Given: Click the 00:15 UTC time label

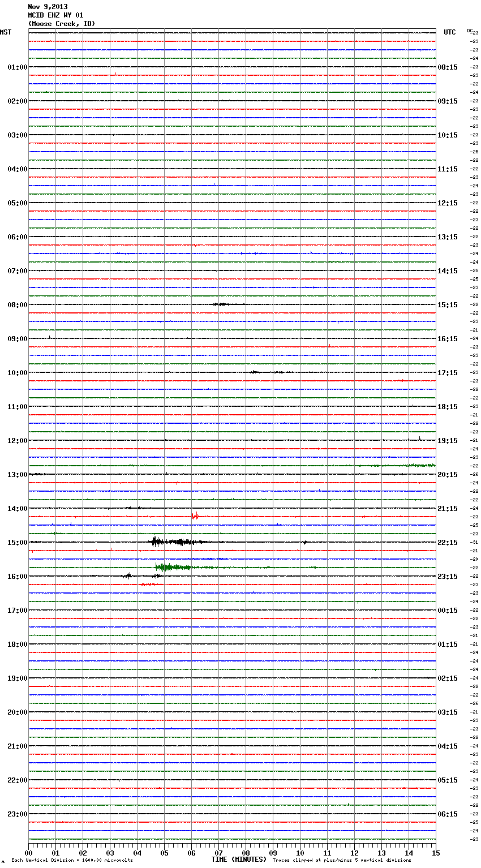Looking at the screenshot, I should (x=448, y=611).
